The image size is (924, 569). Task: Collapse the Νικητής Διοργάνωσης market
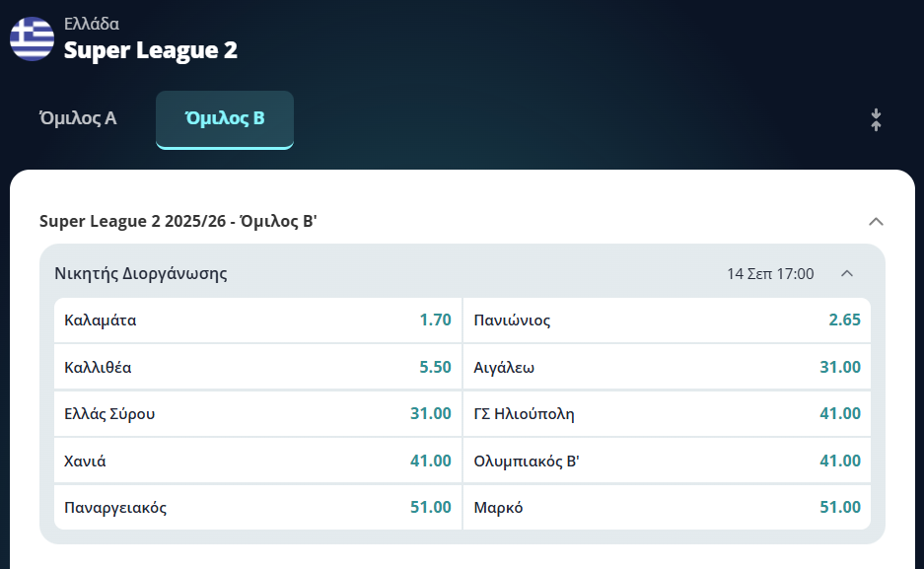pyautogui.click(x=847, y=273)
